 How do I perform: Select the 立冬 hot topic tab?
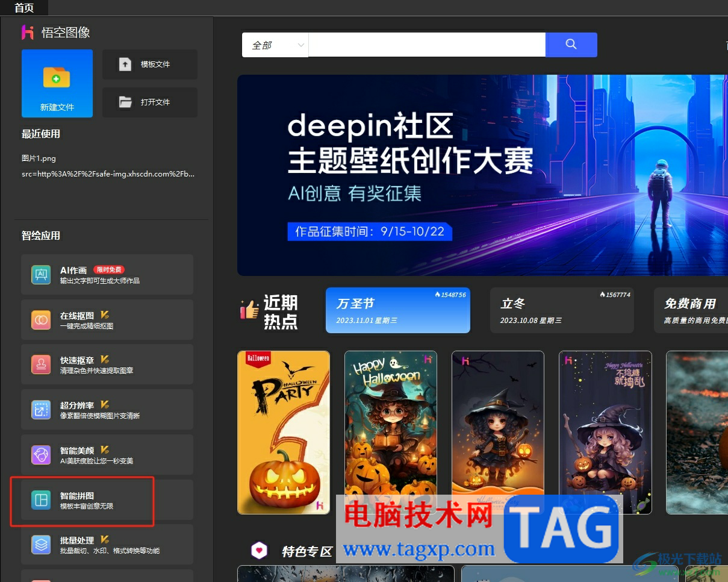pos(562,310)
